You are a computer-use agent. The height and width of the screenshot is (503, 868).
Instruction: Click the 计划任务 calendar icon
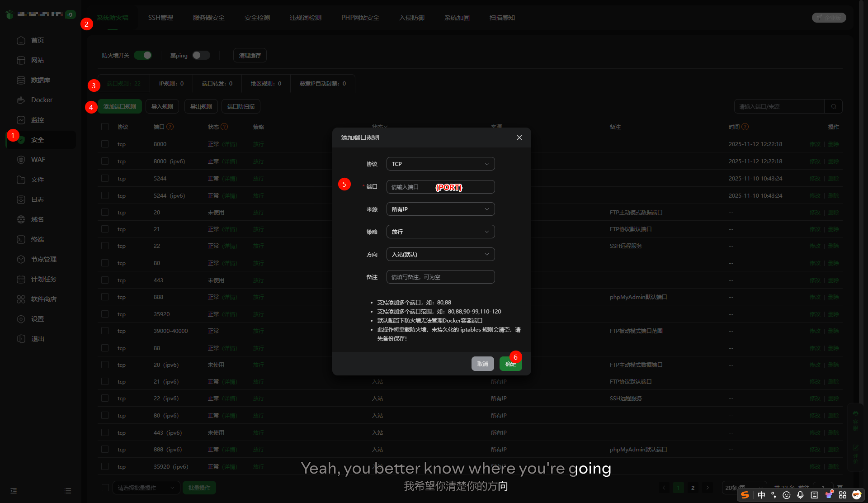click(21, 279)
